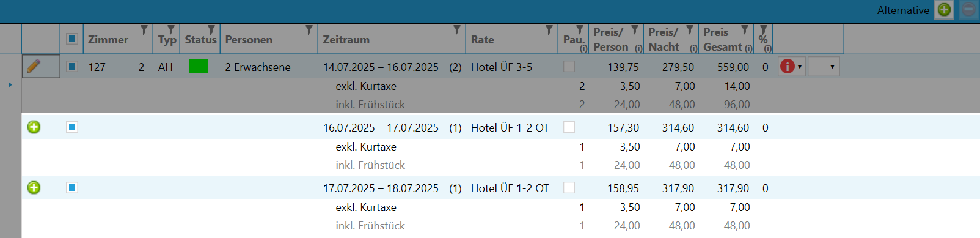The image size is (980, 238).
Task: Click the filter icon on Rate column
Action: coord(549,30)
